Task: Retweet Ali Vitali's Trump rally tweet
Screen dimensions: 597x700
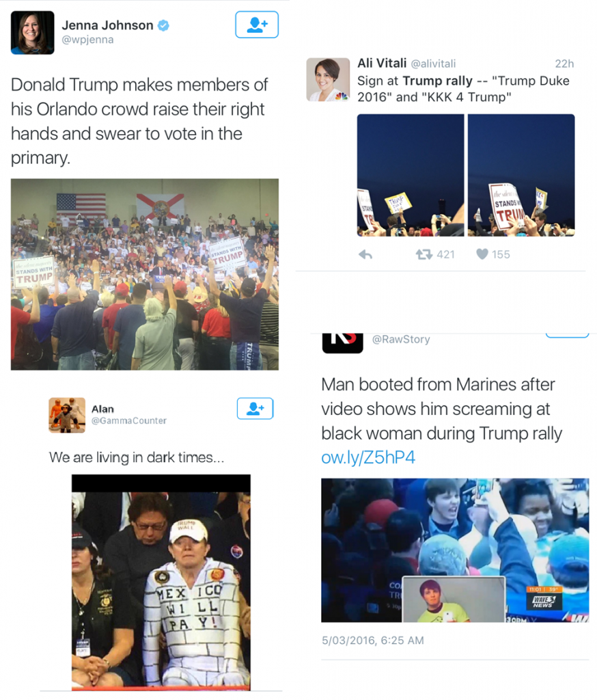Action: [x=424, y=254]
